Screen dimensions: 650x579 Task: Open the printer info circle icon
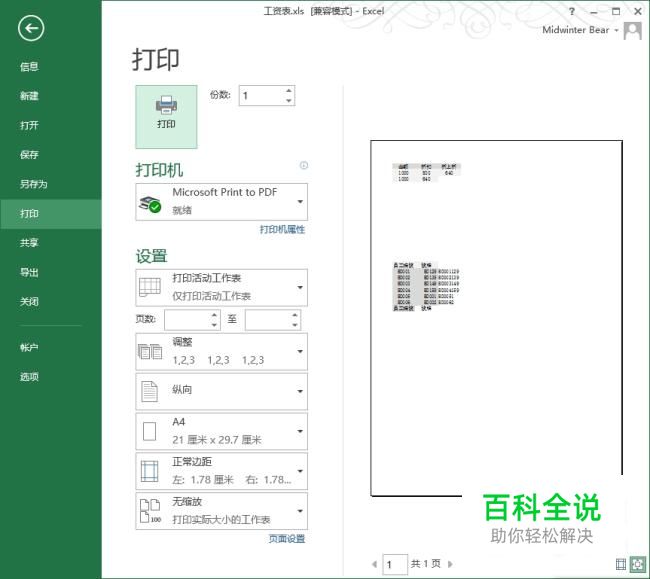304,165
